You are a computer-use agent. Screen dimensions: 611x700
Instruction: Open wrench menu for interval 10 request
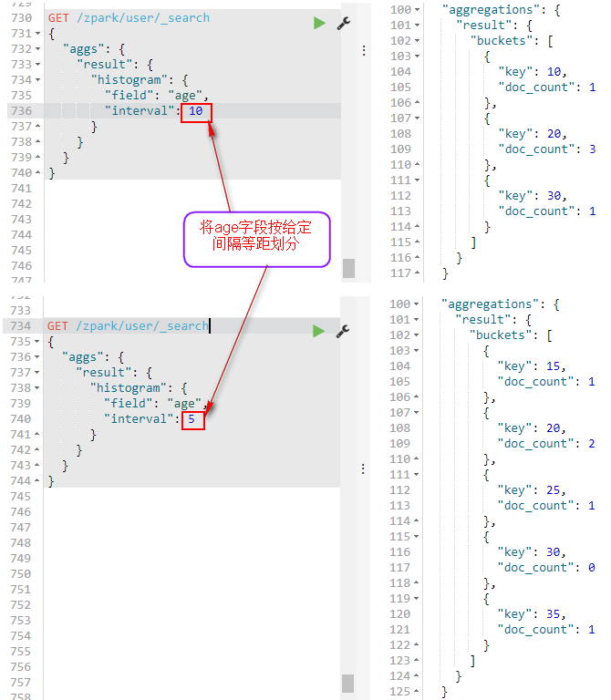pos(344,23)
